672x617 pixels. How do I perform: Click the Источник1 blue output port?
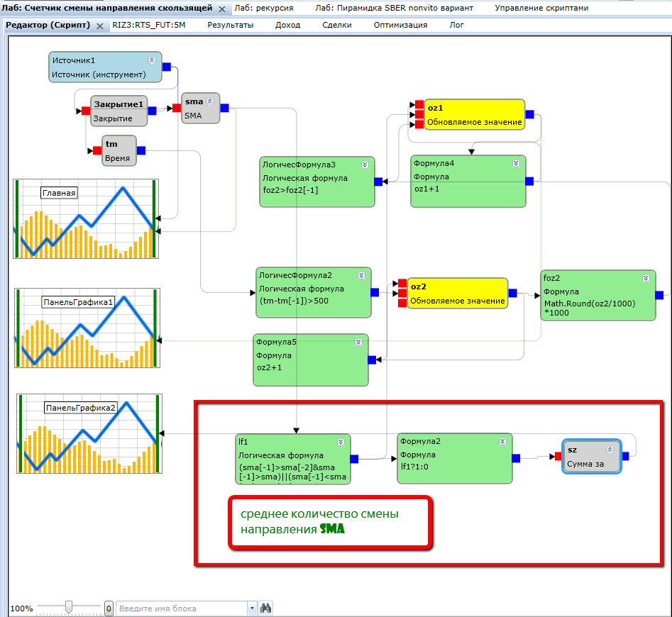167,67
